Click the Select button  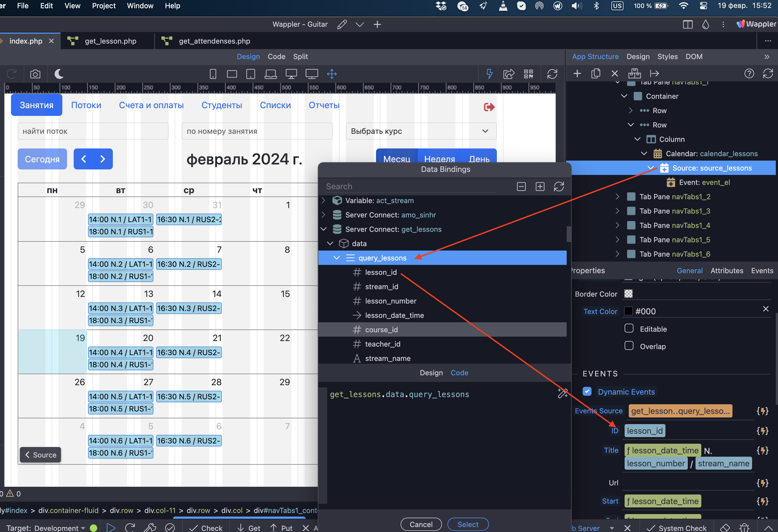[x=468, y=524]
